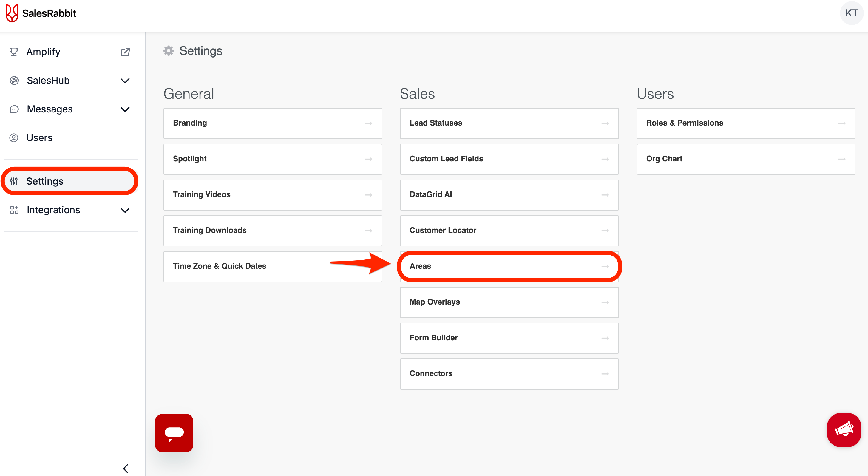
Task: Click the arrow on the Branding card
Action: [368, 123]
